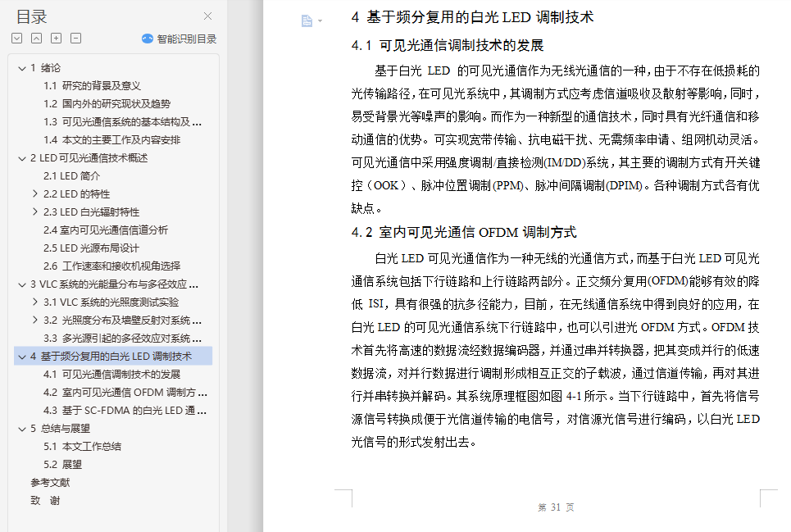The width and height of the screenshot is (791, 532).
Task: Select 3.1 VLC 系统的光照度测试实验 entry
Action: [111, 302]
